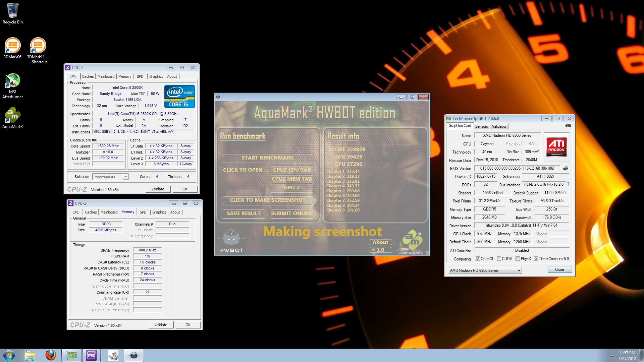
Task: Click SUBMIT ONLINE in AquaMark
Action: [292, 213]
